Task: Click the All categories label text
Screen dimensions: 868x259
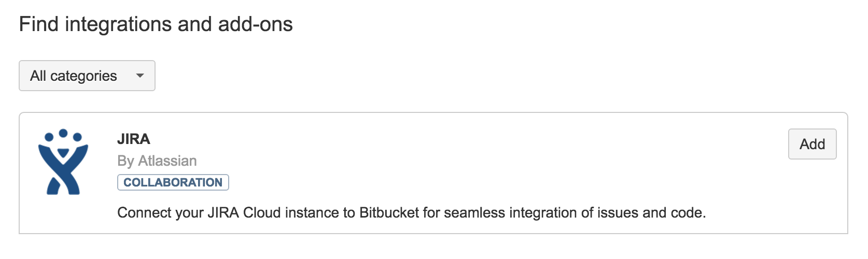Action: pos(74,76)
